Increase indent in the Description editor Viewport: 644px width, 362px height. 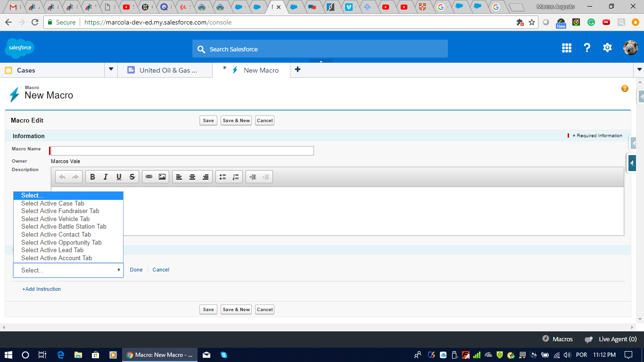(x=253, y=177)
